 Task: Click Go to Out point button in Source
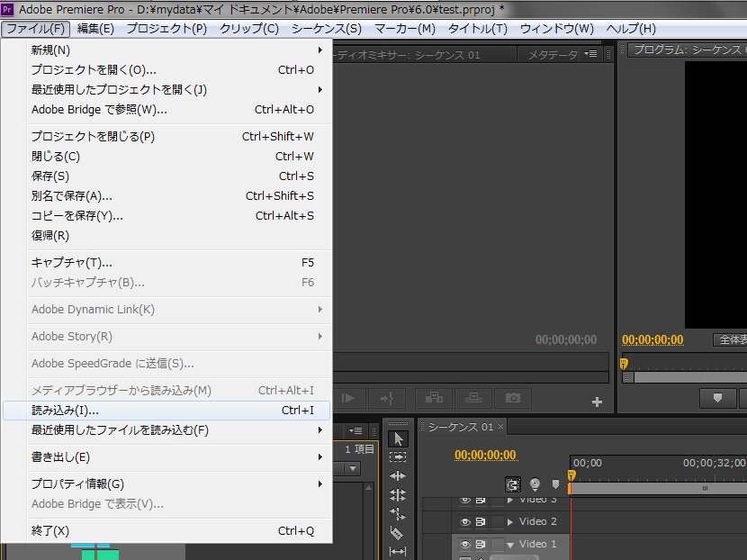(387, 397)
